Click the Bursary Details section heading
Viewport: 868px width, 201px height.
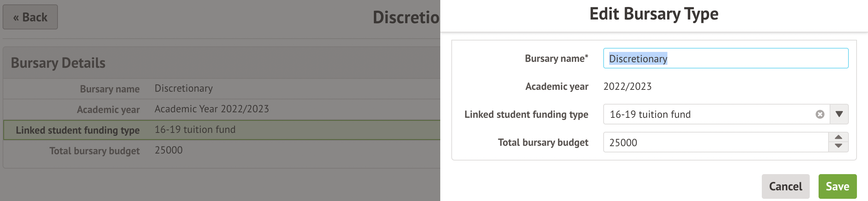(58, 63)
